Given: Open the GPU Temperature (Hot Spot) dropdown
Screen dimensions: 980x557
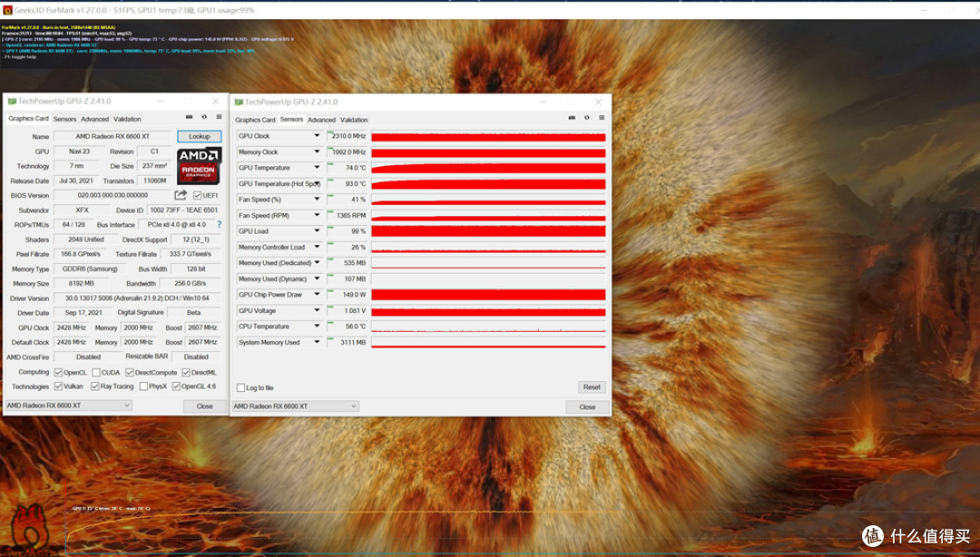Looking at the screenshot, I should 317,184.
